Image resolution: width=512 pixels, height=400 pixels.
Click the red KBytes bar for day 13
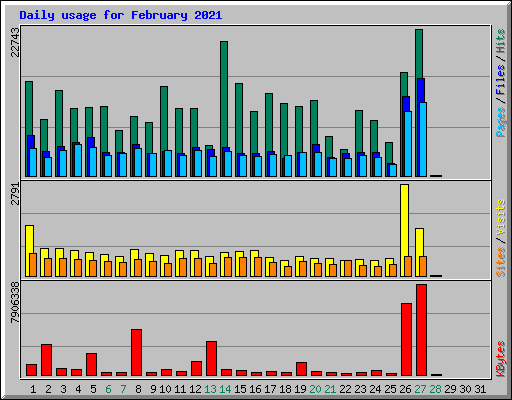point(211,358)
